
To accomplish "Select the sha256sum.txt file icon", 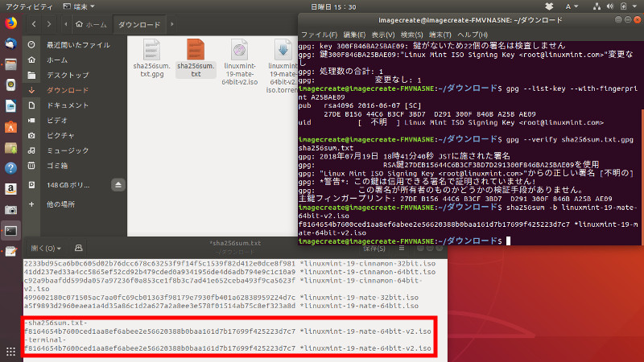I will (196, 49).
